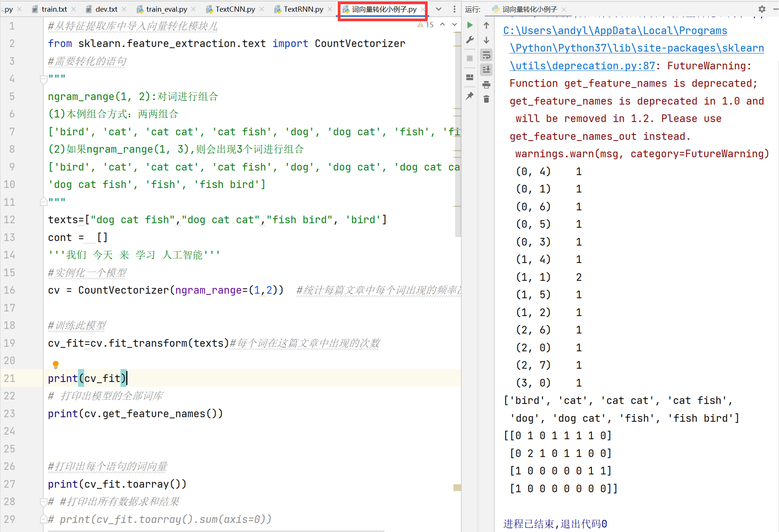
Task: Fold comment block end at line 29
Action: point(43,519)
